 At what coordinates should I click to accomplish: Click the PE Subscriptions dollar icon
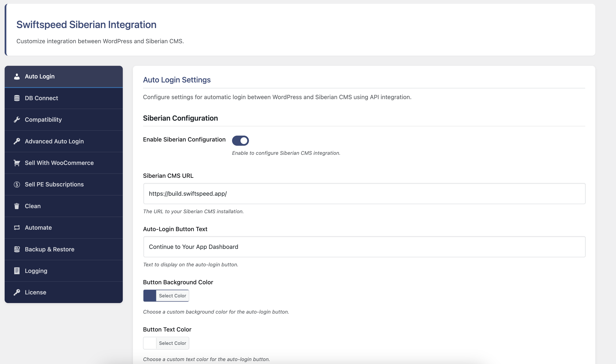[17, 185]
